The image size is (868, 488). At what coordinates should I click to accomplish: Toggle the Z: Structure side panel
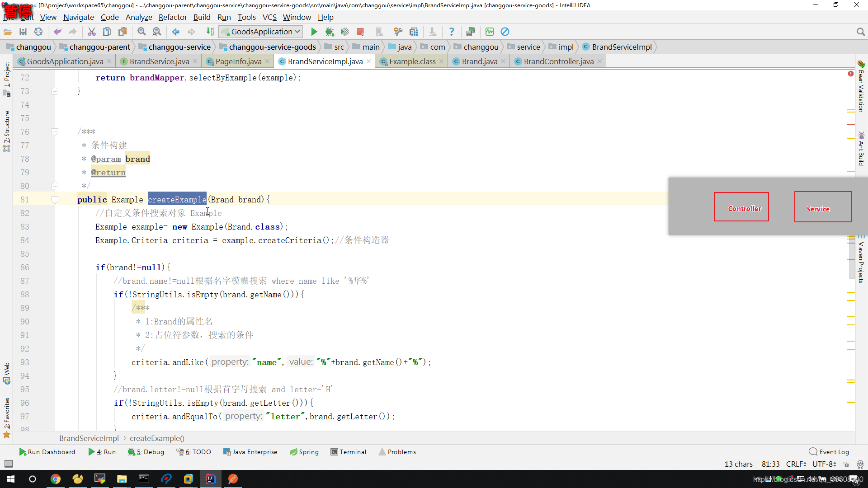(7, 131)
